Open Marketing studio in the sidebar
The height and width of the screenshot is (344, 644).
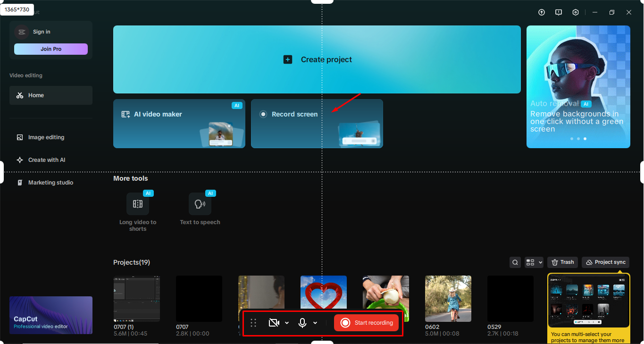[51, 183]
